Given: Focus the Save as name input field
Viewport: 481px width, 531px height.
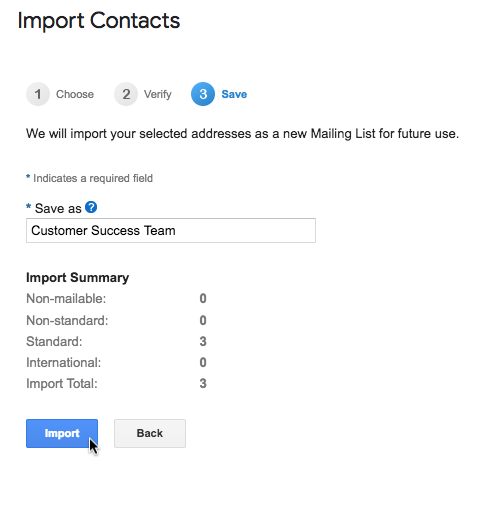Looking at the screenshot, I should point(171,231).
